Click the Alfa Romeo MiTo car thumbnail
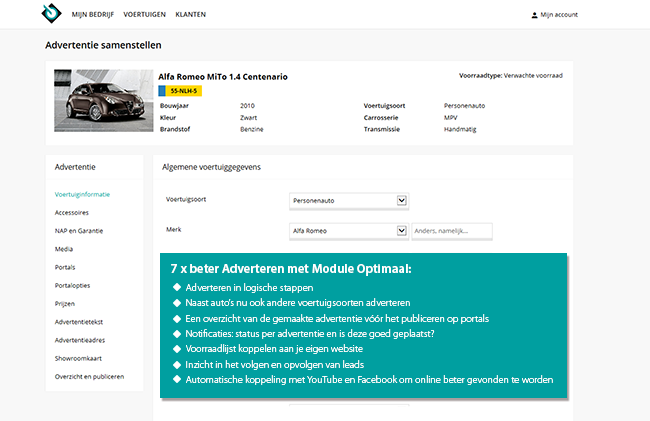650x421 pixels. 104,101
